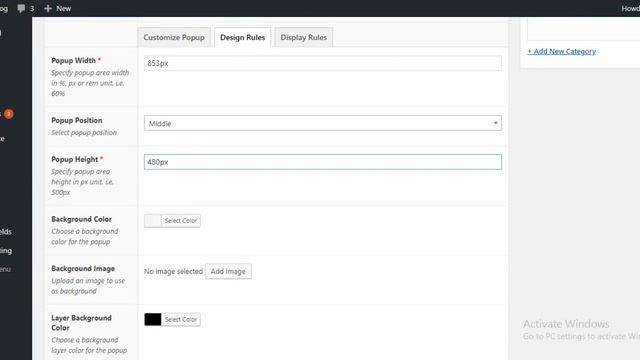640x360 pixels.
Task: Click Select Color for Background Color
Action: [x=181, y=220]
